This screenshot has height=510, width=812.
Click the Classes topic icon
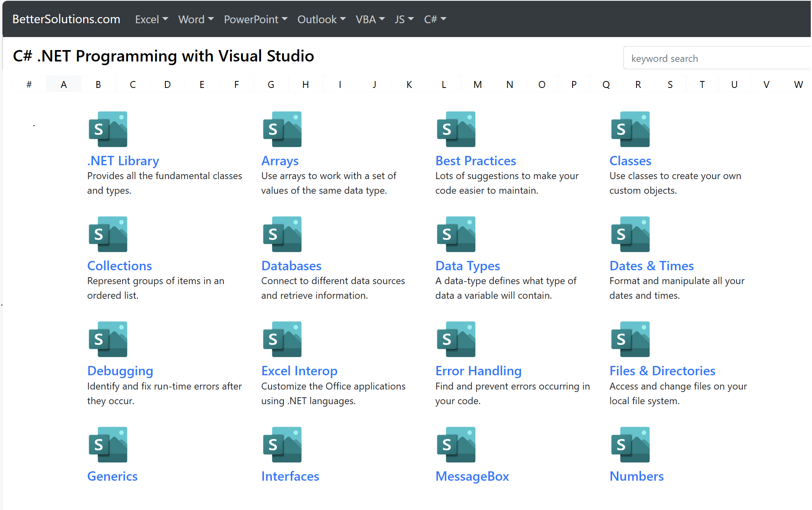coord(630,129)
